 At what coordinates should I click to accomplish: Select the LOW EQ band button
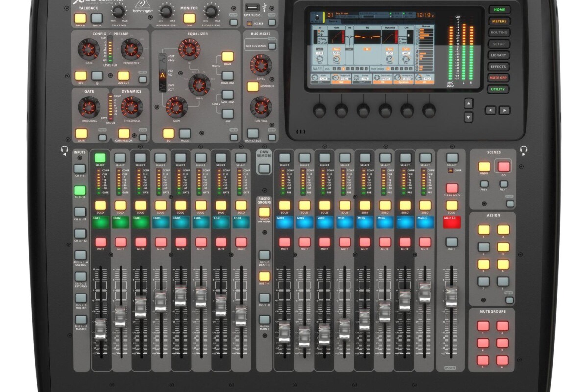pos(227,114)
